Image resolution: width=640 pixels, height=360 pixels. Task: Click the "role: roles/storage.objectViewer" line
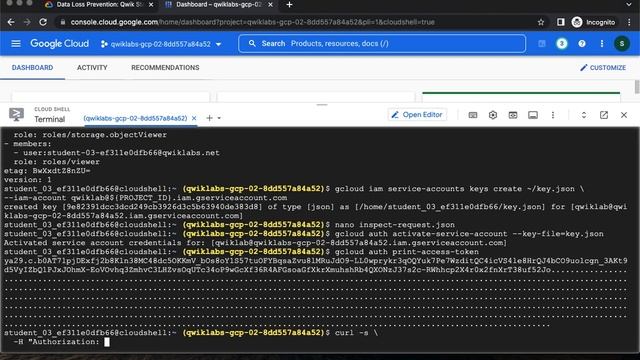[90, 135]
